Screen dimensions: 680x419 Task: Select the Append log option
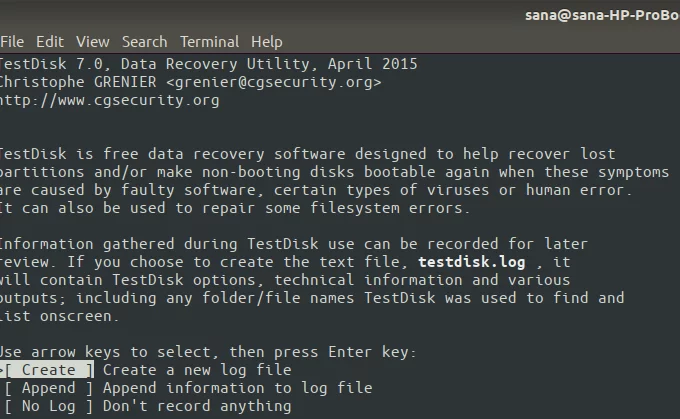pyautogui.click(x=49, y=388)
